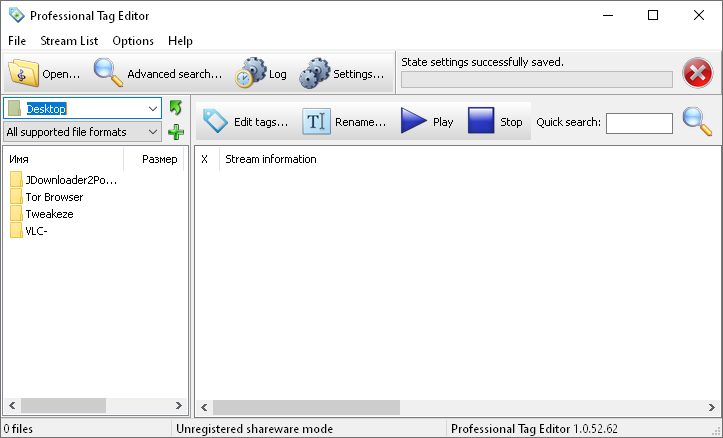Click the progress bar under status message
723x438 pixels.
point(537,79)
